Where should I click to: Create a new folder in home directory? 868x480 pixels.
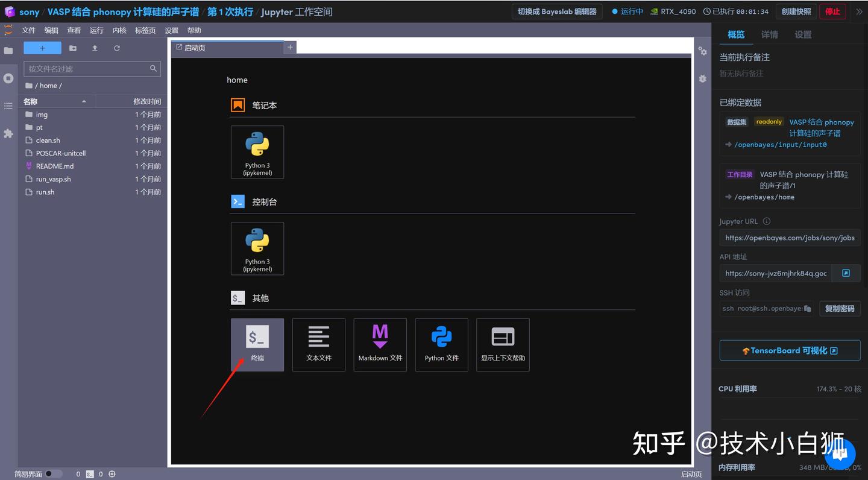pos(73,48)
